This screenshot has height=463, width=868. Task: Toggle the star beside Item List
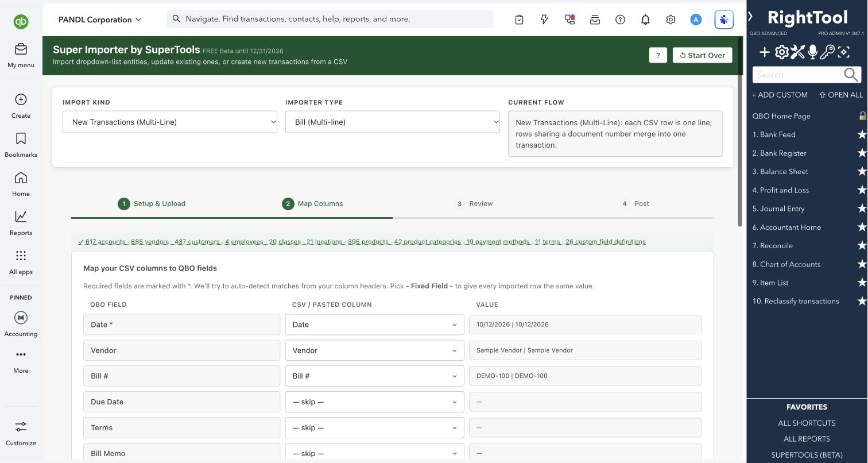862,283
